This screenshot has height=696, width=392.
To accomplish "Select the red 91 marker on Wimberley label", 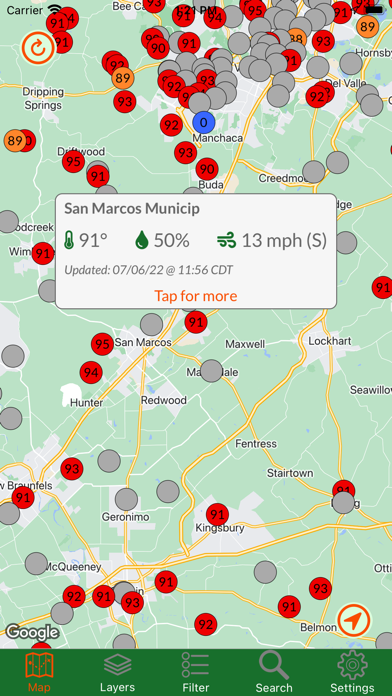I will pos(43,254).
